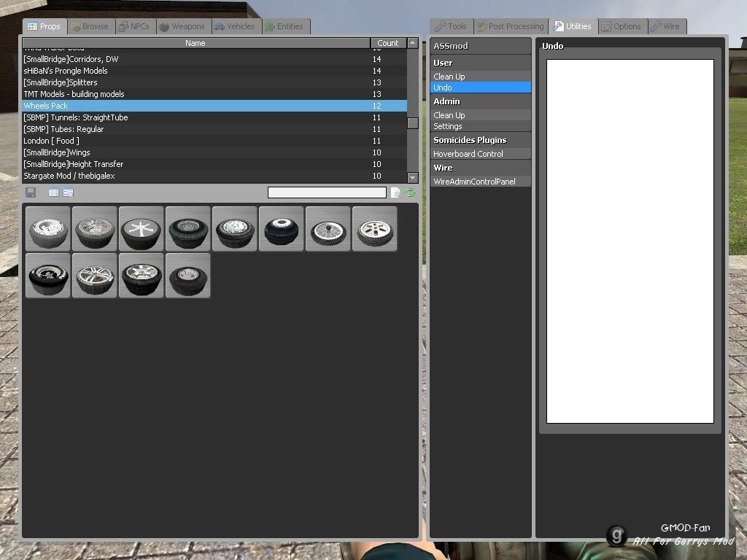Select TMT Models - building models row
This screenshot has height=560, width=747.
214,94
